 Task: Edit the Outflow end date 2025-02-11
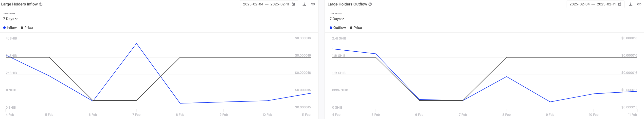[606, 4]
